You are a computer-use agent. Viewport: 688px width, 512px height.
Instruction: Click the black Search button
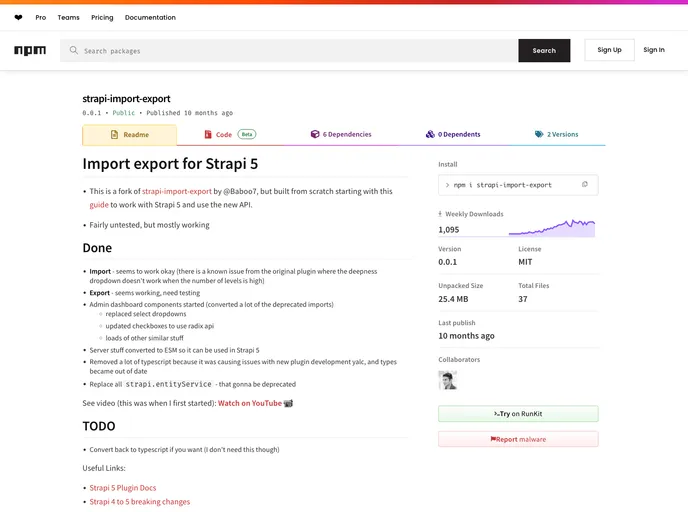point(544,50)
